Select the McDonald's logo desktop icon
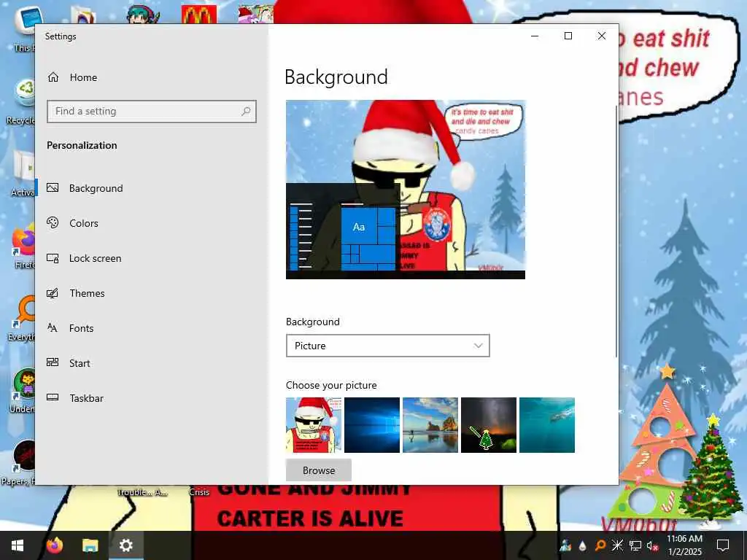747x560 pixels. (199, 15)
